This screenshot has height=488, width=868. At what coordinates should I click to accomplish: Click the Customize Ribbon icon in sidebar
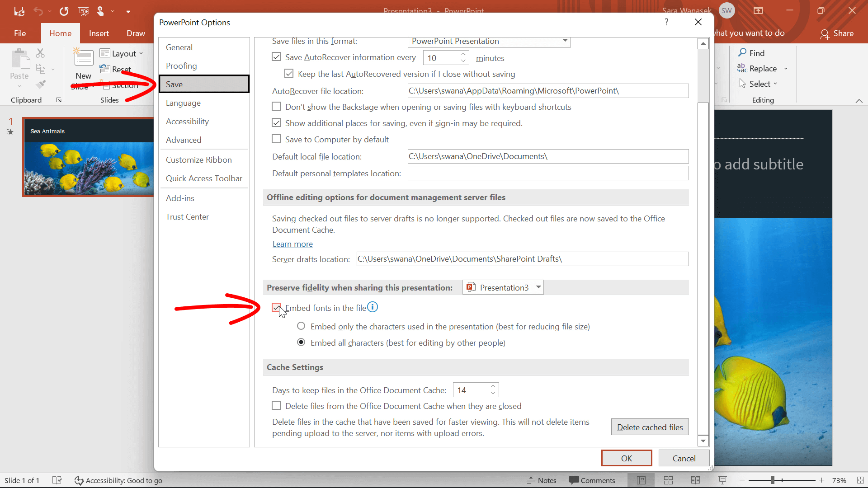pos(198,159)
